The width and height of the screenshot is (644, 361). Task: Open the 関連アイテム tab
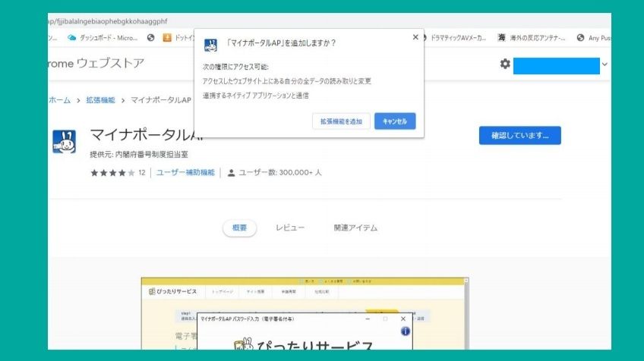[x=355, y=228]
